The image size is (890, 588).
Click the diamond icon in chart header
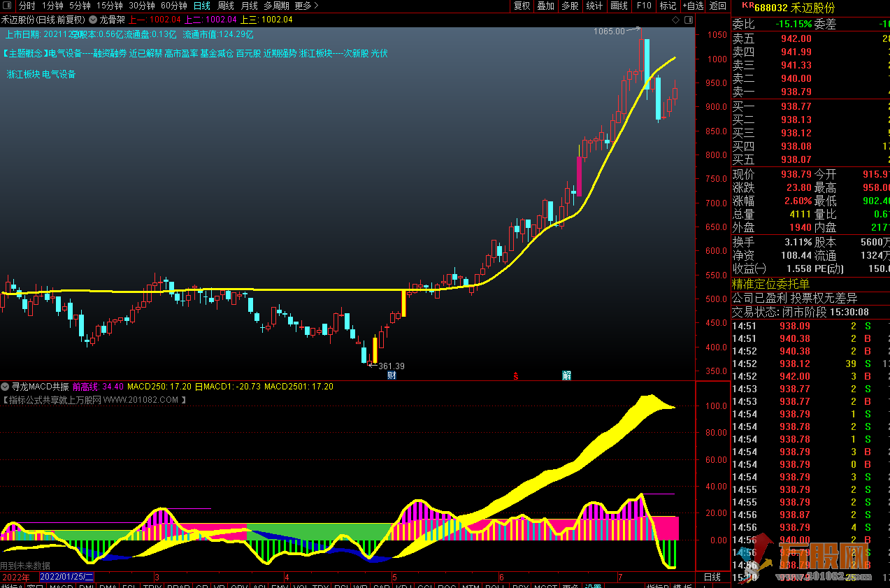pyautogui.click(x=675, y=20)
